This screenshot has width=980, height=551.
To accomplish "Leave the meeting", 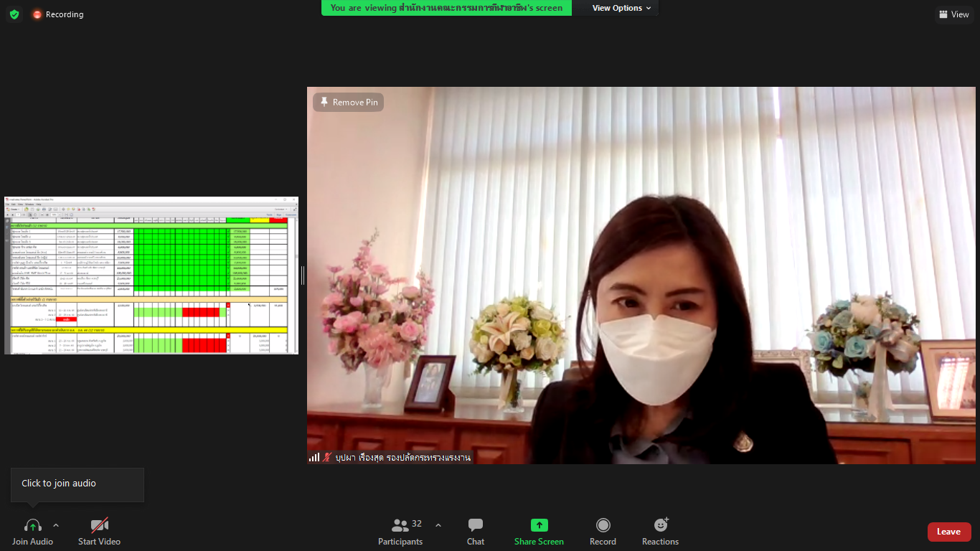I will 948,532.
